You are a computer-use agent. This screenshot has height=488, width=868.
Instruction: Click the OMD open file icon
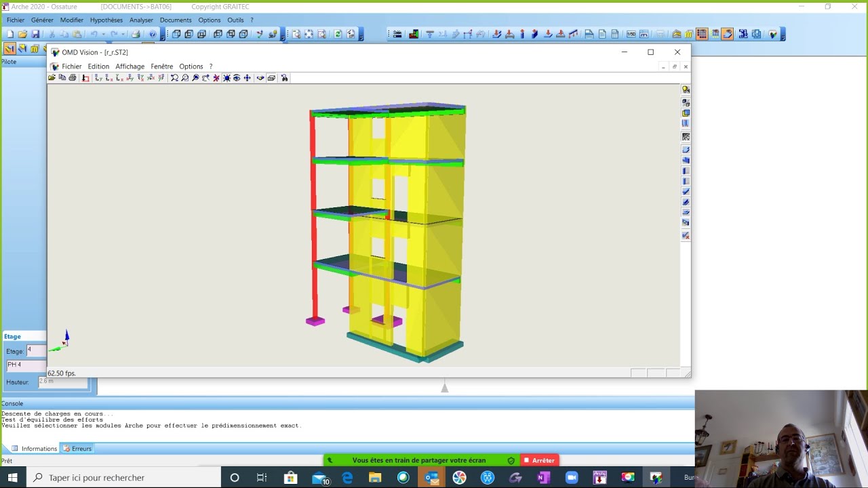[52, 78]
